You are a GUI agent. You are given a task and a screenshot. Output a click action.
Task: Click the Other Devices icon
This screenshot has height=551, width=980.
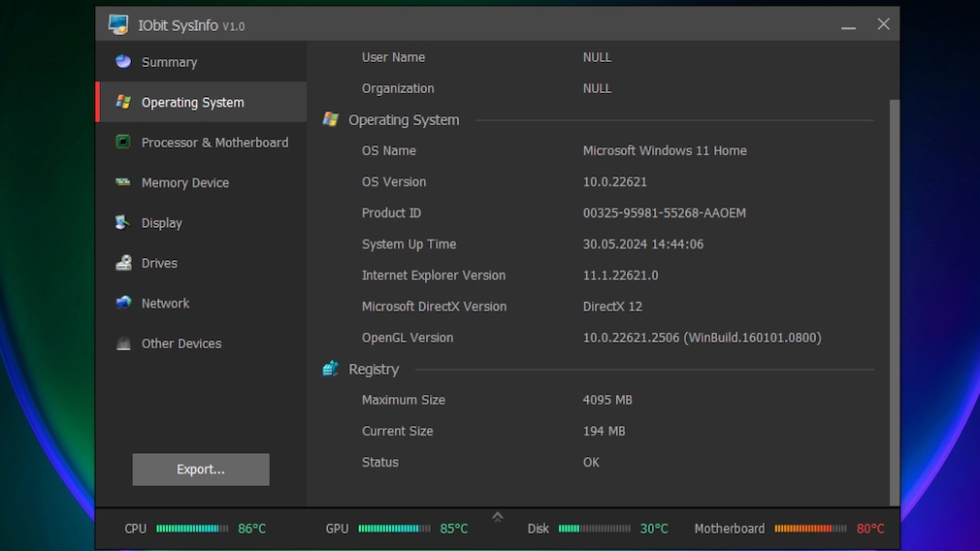[x=123, y=343]
